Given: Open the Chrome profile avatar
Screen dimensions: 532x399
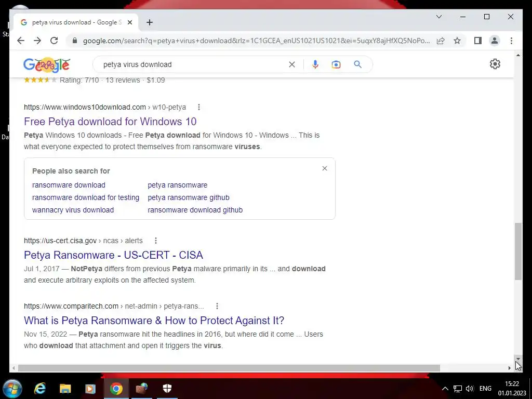Looking at the screenshot, I should (495, 41).
